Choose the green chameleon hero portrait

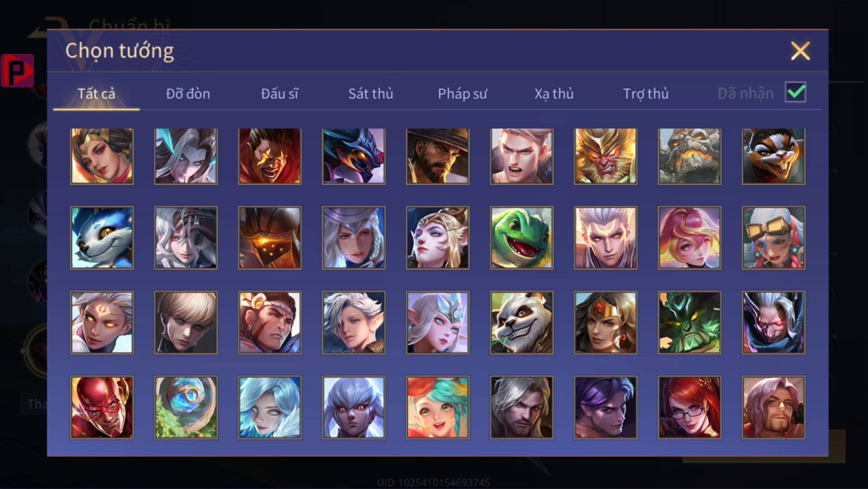pos(522,238)
